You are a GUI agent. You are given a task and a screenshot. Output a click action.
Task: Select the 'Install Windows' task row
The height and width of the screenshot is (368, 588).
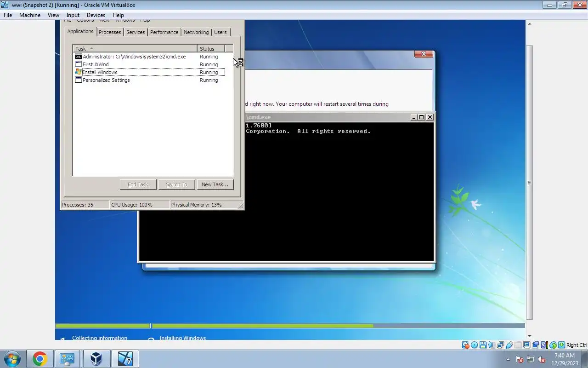[x=149, y=72]
